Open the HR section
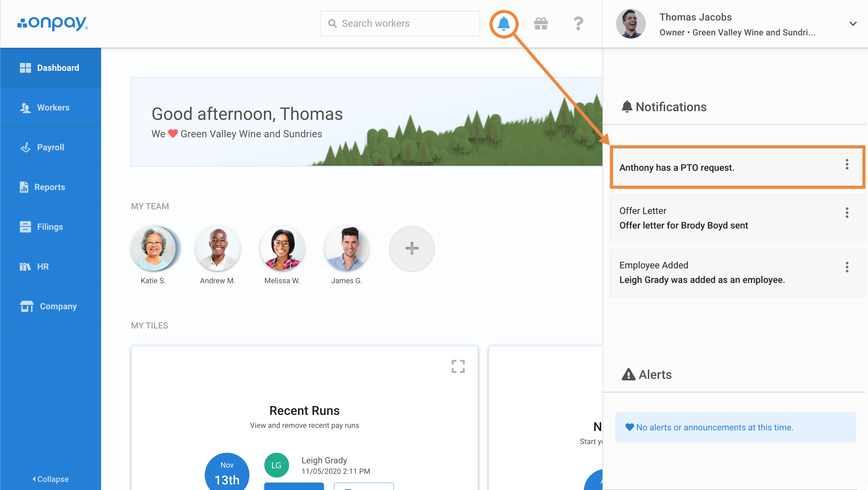868x490 pixels. pos(51,267)
